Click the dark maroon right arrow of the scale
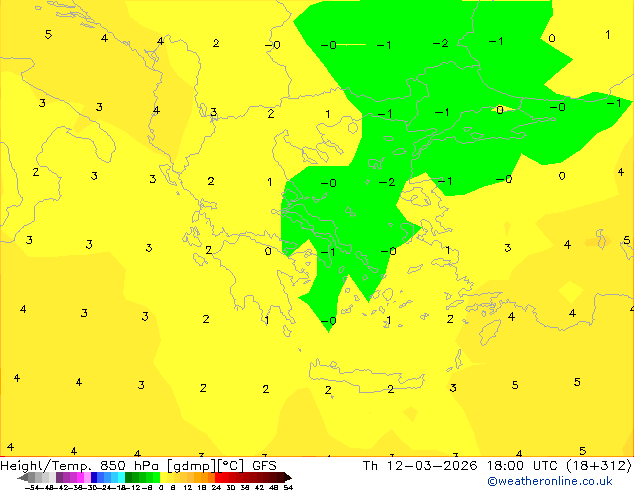Image resolution: width=634 pixels, height=490 pixels. 287,477
